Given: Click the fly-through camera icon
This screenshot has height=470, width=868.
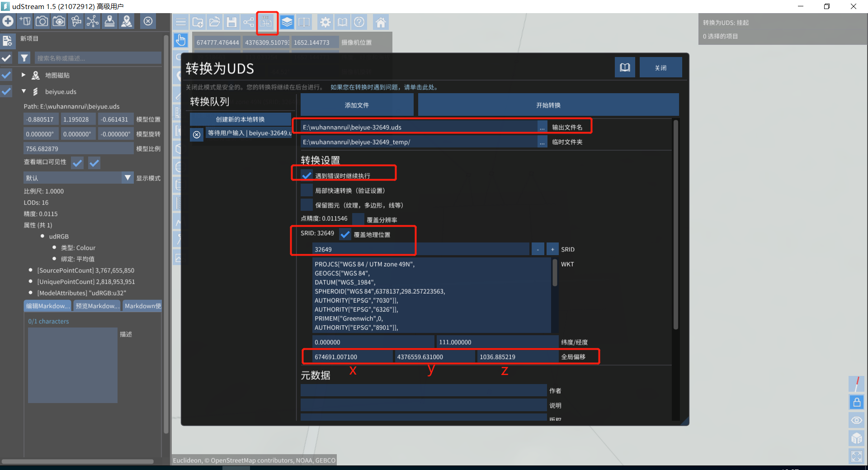Looking at the screenshot, I should 76,21.
